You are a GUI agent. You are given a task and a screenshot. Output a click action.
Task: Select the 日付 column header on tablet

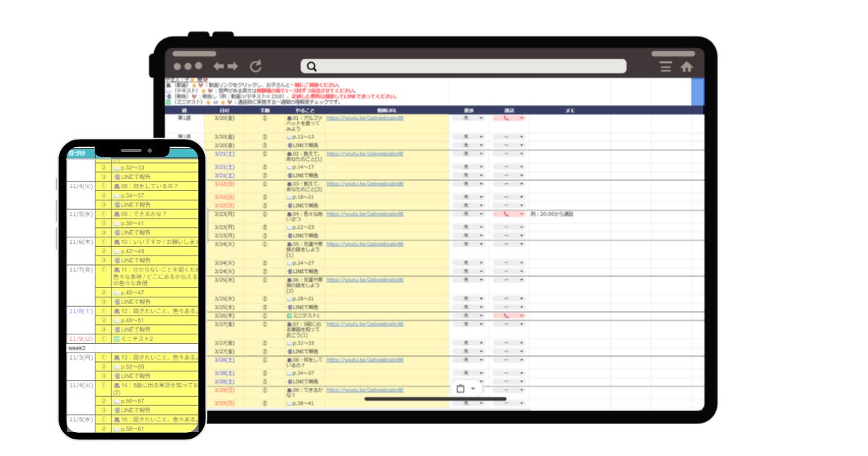[224, 110]
